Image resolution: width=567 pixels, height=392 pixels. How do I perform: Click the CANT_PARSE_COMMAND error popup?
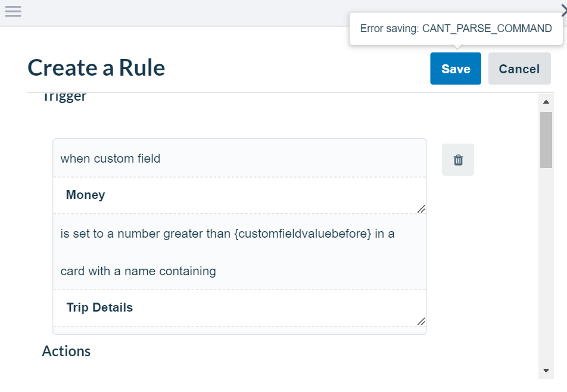pyautogui.click(x=456, y=29)
